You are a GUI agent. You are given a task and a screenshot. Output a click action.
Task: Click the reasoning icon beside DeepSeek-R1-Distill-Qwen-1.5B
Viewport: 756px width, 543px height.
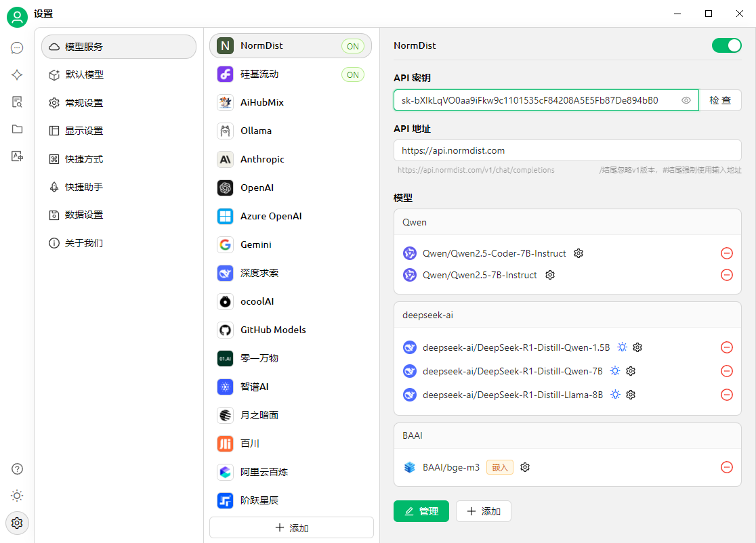[623, 347]
